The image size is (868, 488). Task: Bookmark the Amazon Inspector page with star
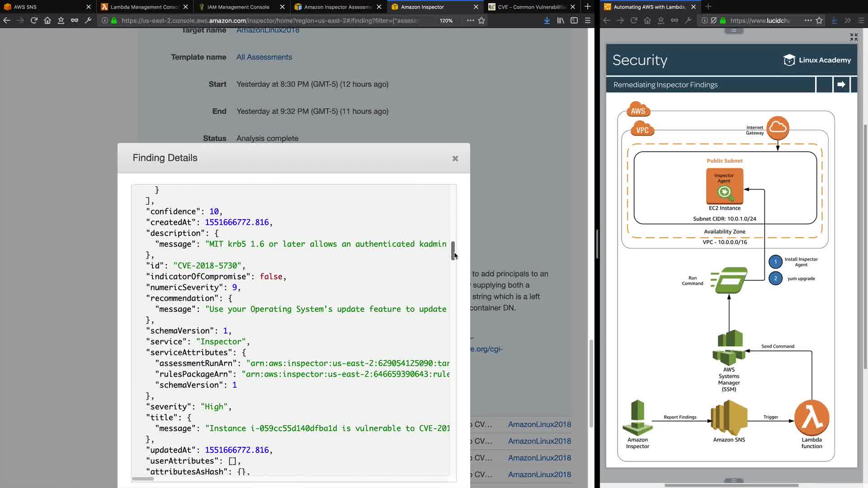[x=481, y=20]
